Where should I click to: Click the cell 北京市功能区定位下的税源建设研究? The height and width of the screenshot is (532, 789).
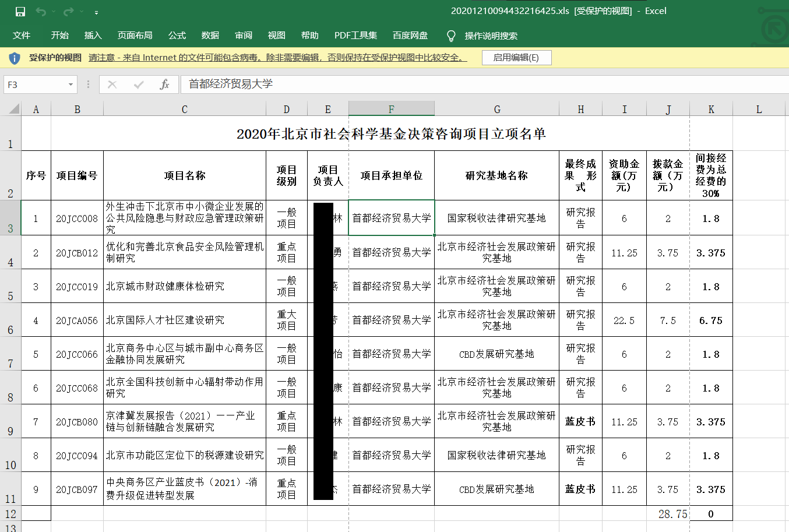coord(185,455)
